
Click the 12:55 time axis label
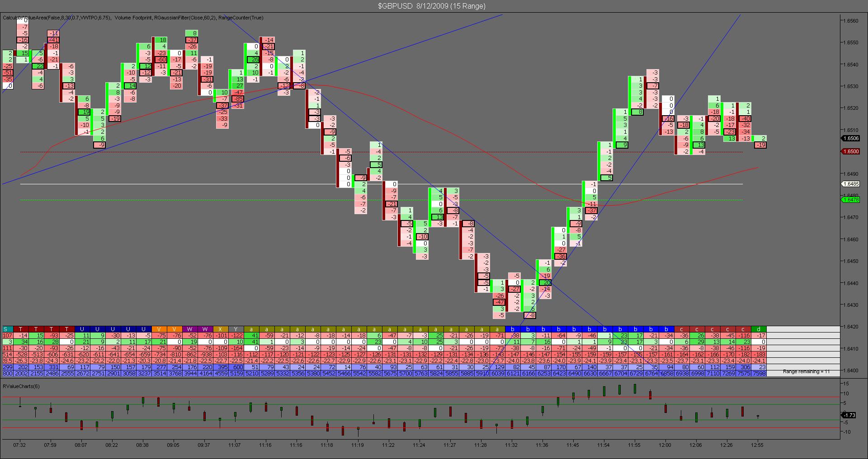[x=757, y=445]
